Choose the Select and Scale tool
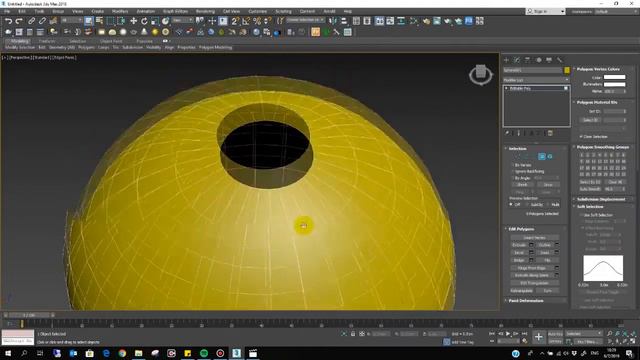 155,21
